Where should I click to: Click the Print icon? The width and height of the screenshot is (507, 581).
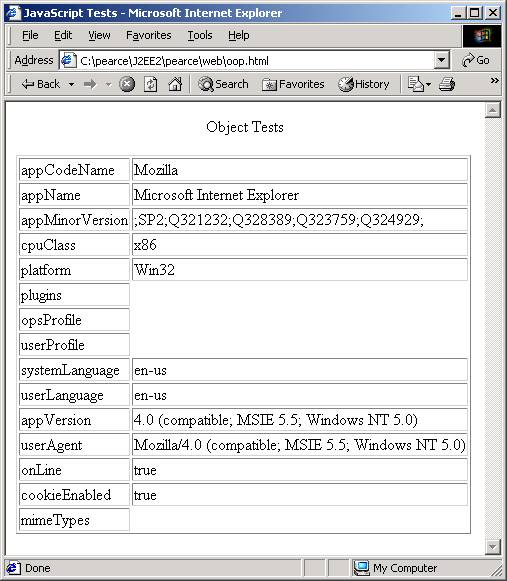pos(447,84)
